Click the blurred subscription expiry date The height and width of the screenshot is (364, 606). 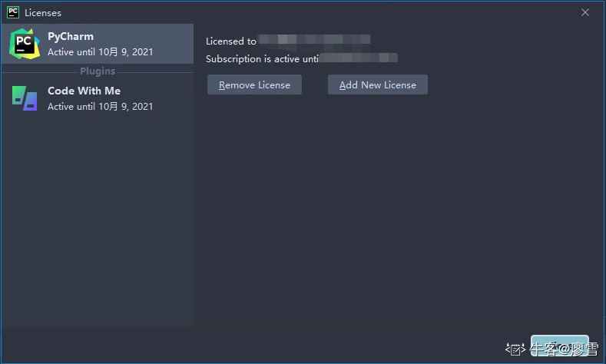coord(359,58)
